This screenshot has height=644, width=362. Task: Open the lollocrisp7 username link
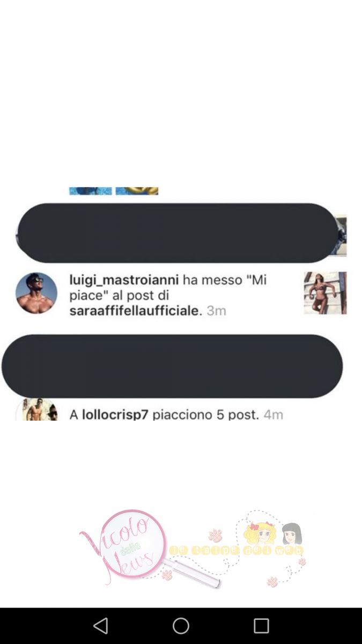(x=115, y=414)
